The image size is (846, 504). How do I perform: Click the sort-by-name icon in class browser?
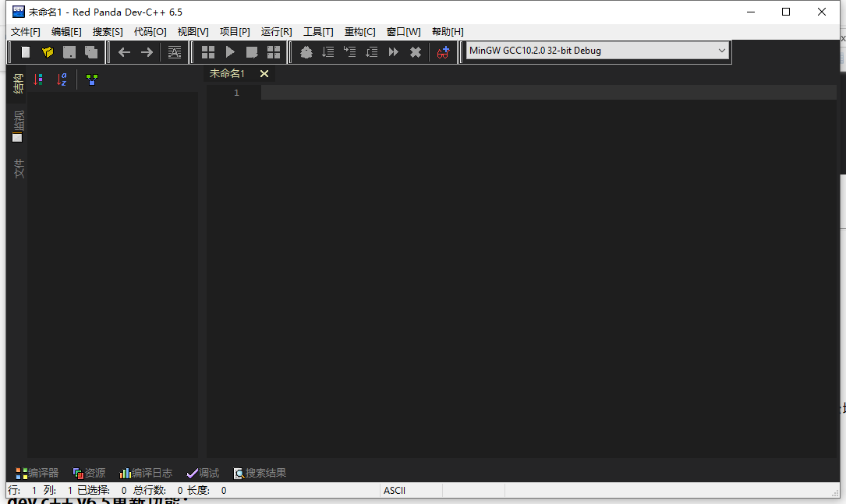pyautogui.click(x=62, y=79)
